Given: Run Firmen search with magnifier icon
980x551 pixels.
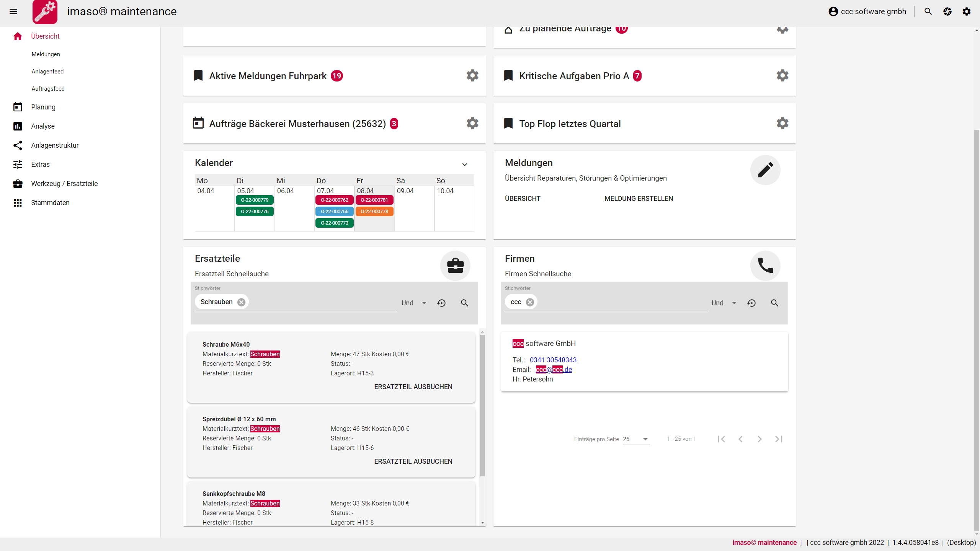Looking at the screenshot, I should coord(774,303).
